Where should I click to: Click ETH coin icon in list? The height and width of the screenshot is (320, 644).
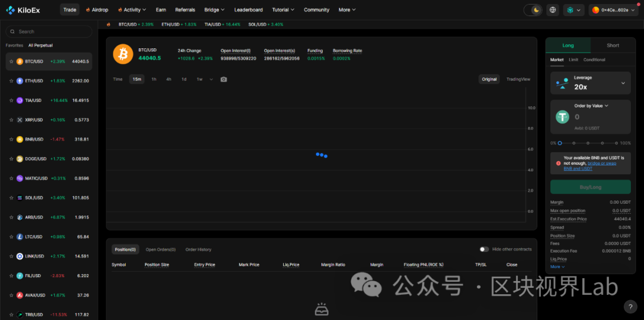[20, 81]
